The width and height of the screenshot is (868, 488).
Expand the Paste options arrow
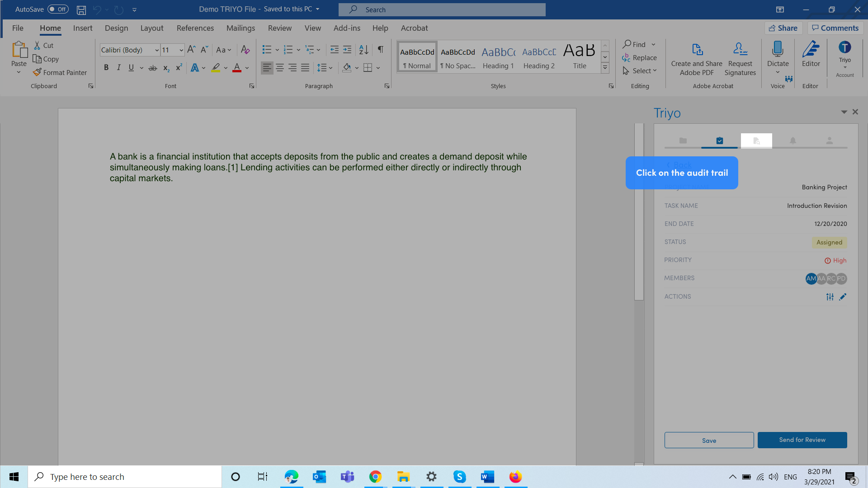(x=19, y=72)
